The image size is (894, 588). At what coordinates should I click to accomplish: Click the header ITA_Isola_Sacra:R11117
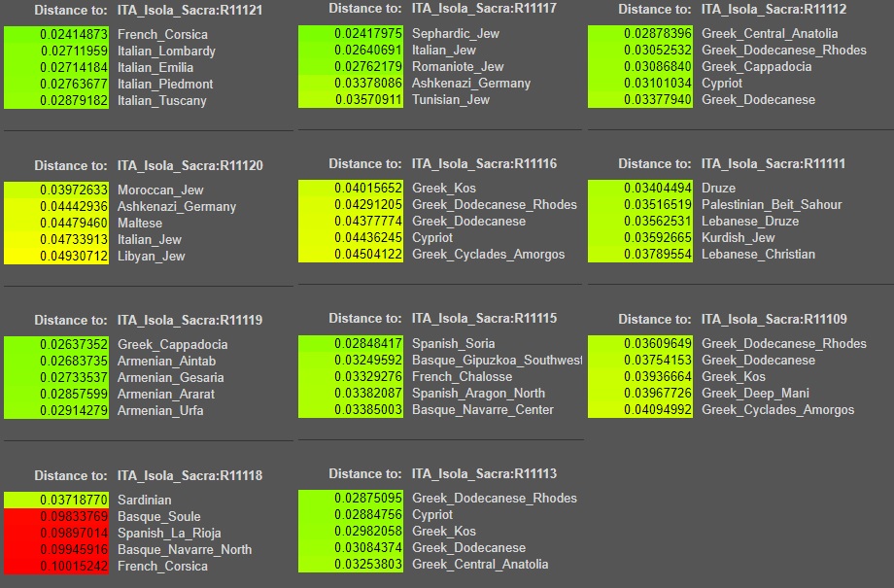coord(484,9)
